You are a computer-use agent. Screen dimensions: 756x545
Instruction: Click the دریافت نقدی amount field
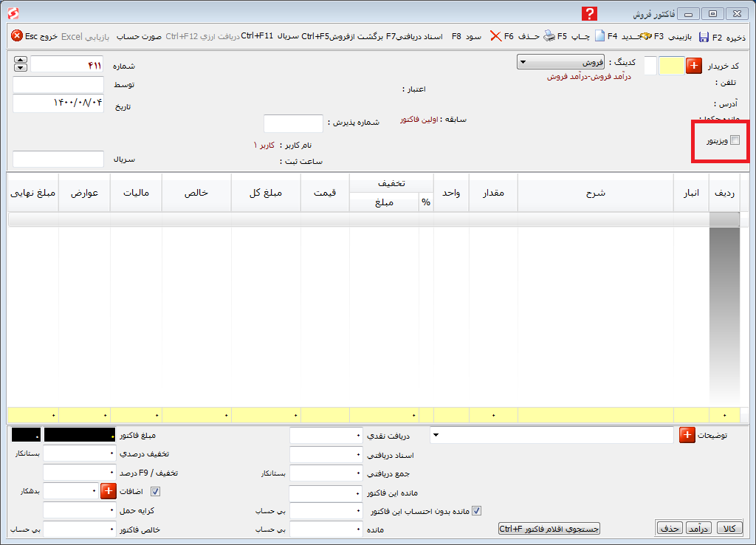[x=326, y=436]
